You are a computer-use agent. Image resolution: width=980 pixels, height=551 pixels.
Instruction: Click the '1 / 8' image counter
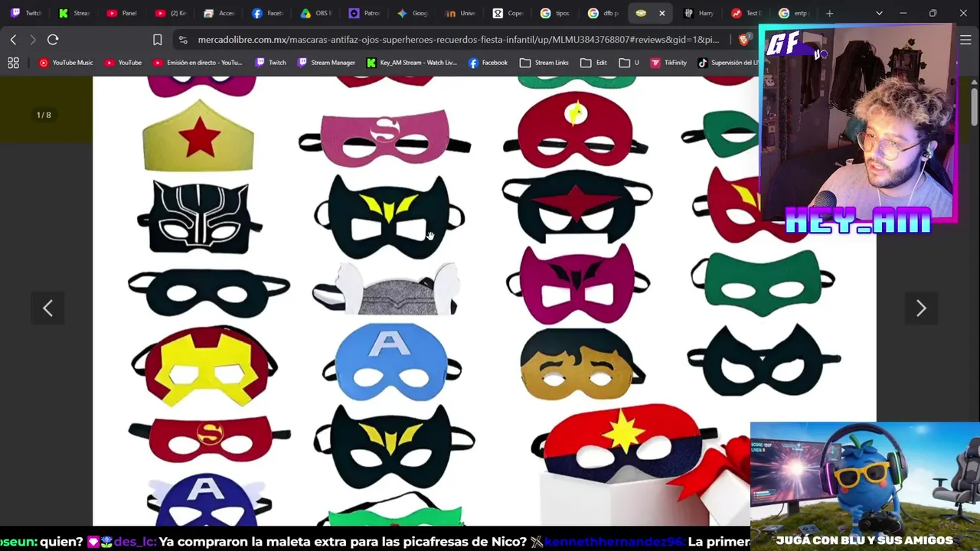point(44,115)
